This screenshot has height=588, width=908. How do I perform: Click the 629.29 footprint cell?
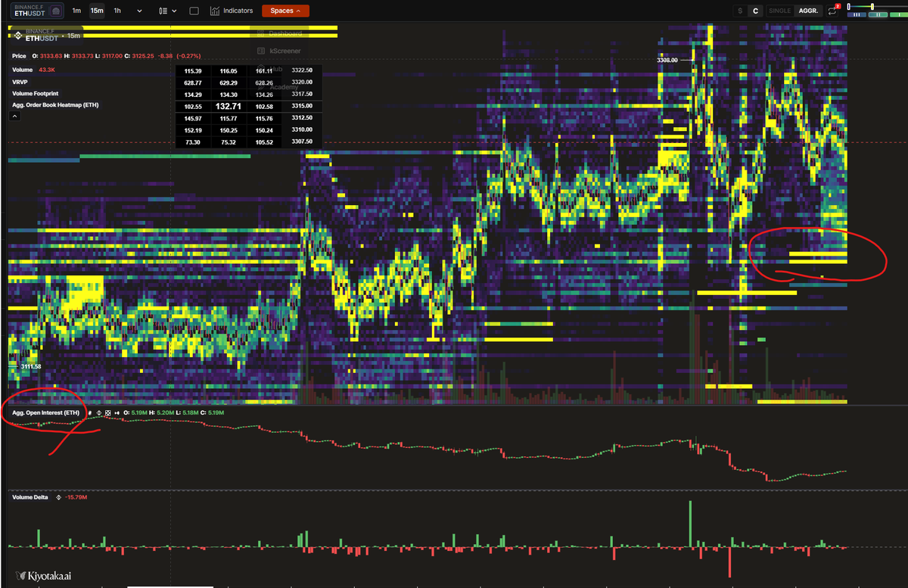(x=229, y=82)
